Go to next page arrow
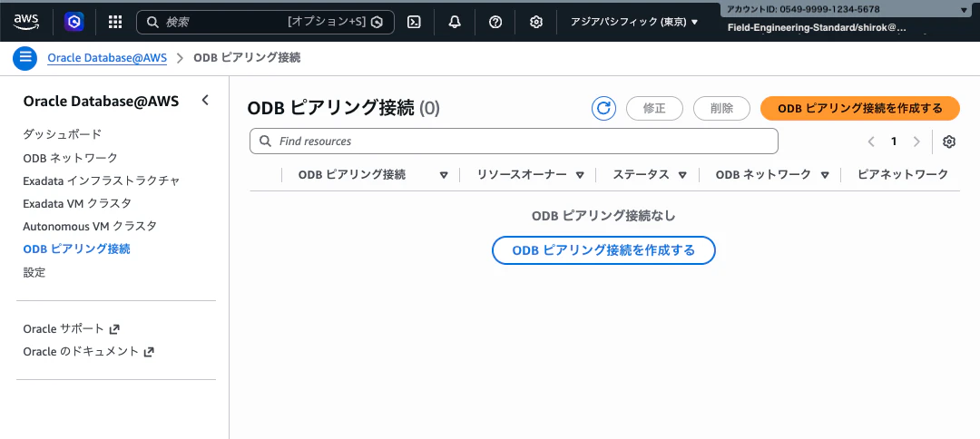The image size is (980, 439). (916, 141)
